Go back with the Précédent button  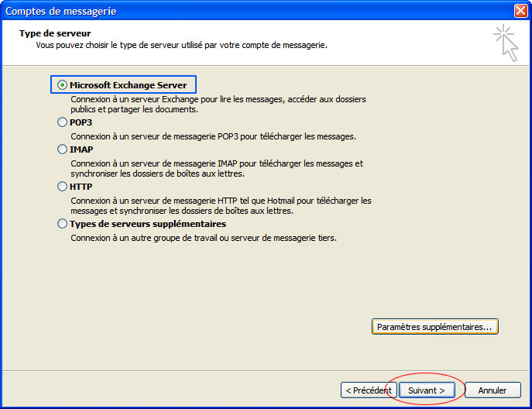pyautogui.click(x=369, y=390)
